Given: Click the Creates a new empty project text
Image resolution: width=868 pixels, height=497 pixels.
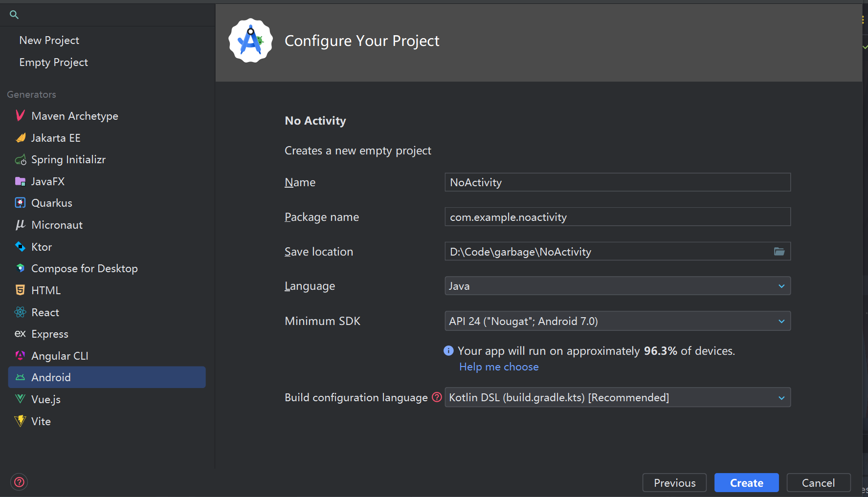Looking at the screenshot, I should pyautogui.click(x=358, y=151).
